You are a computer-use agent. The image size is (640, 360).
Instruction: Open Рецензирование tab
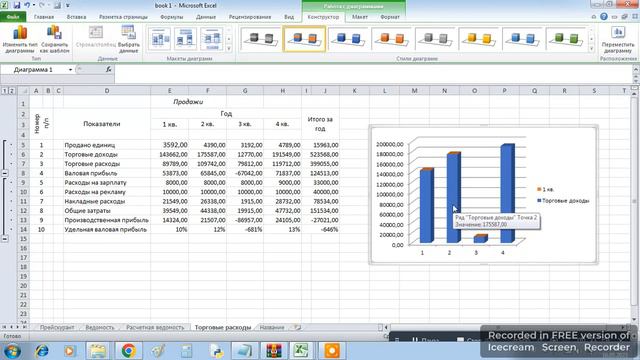250,17
